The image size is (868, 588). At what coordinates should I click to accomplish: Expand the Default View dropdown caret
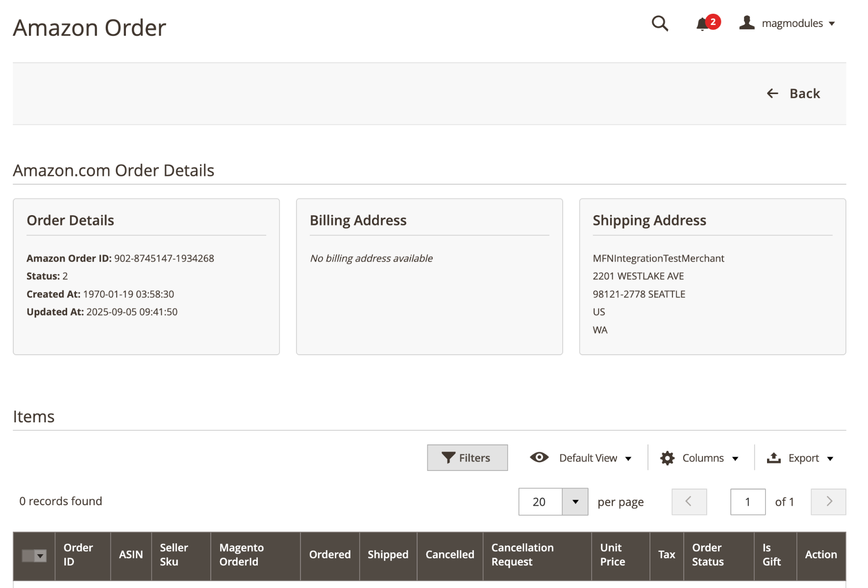point(628,459)
